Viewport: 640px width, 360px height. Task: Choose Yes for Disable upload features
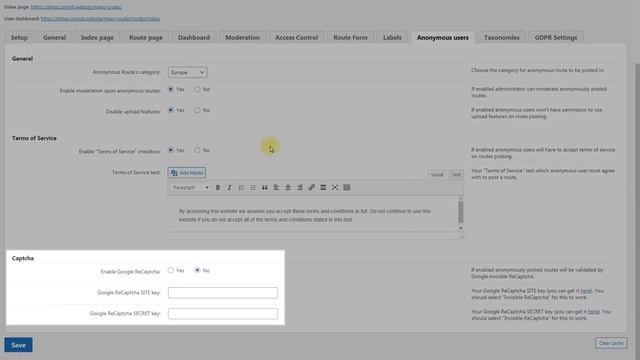pyautogui.click(x=171, y=110)
